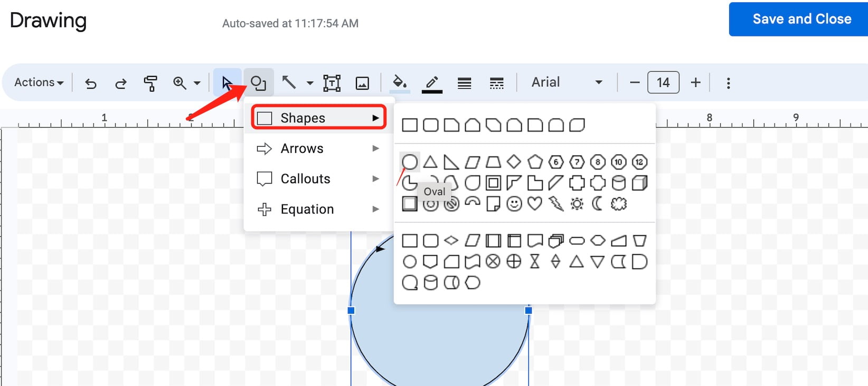Open the Arrows submenu
This screenshot has height=386, width=868.
[x=318, y=148]
